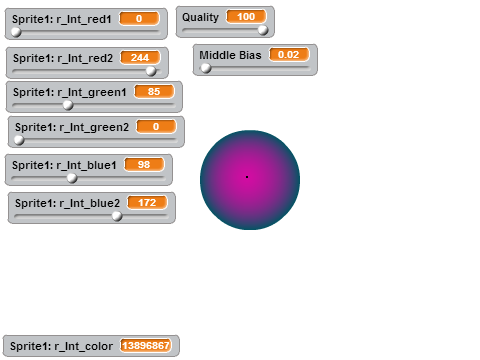Click the Middle Bias slider handle

click(x=206, y=68)
